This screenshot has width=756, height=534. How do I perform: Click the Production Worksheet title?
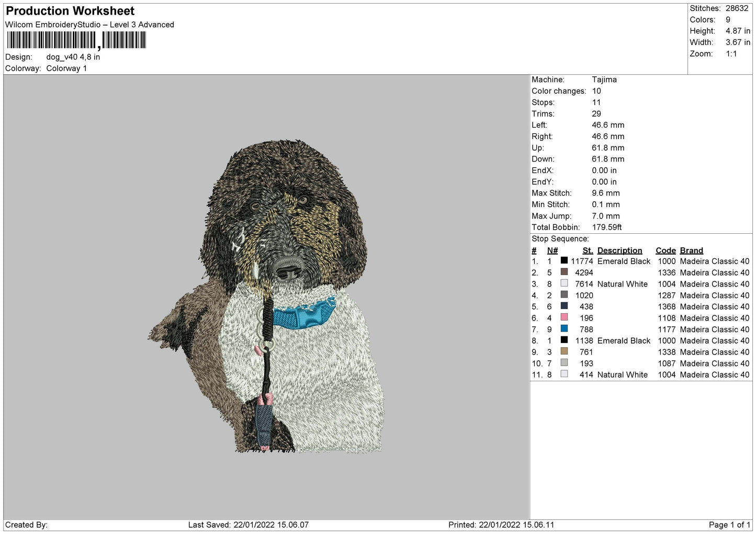[70, 11]
